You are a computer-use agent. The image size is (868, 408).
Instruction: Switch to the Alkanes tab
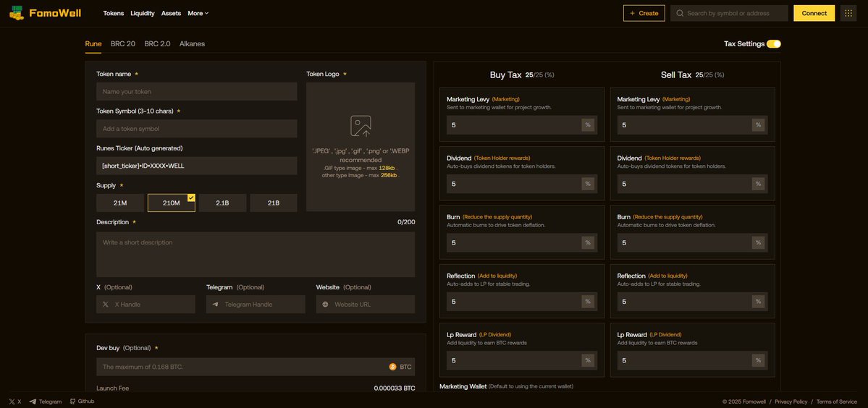pos(192,43)
